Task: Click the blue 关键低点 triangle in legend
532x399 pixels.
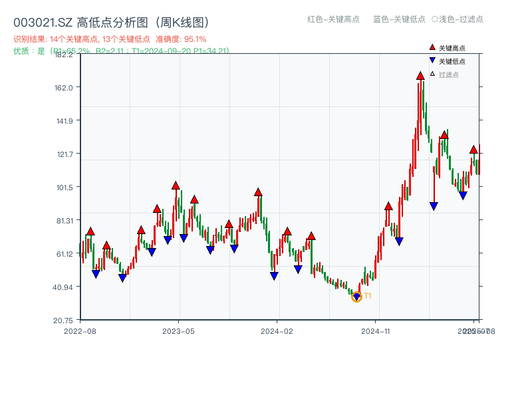Action: (432, 61)
